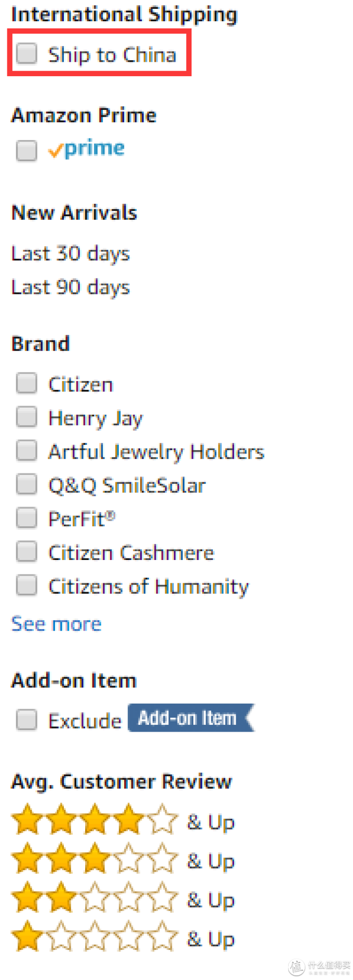
Task: Select the 1 star & Up rating filter
Action: point(123,938)
